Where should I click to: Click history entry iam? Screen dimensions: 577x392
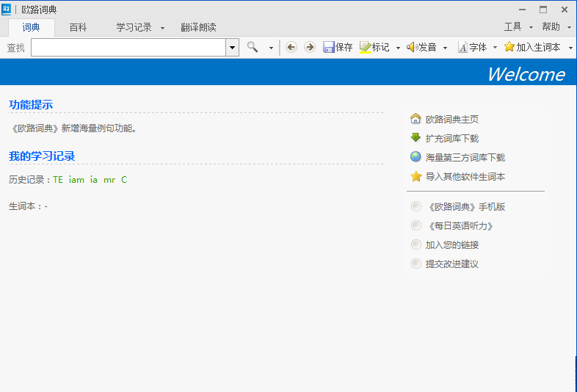coord(76,180)
